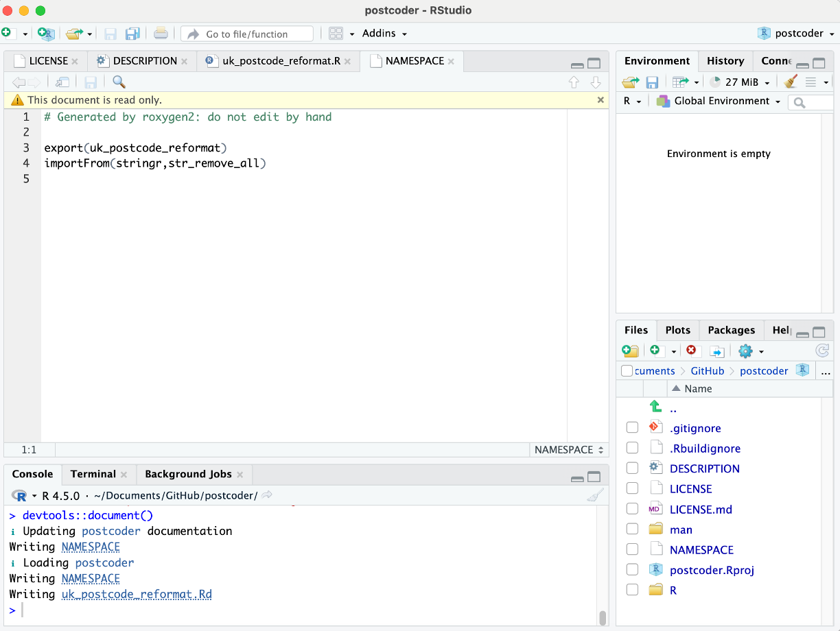Dismiss the read only warning bar

(x=600, y=99)
